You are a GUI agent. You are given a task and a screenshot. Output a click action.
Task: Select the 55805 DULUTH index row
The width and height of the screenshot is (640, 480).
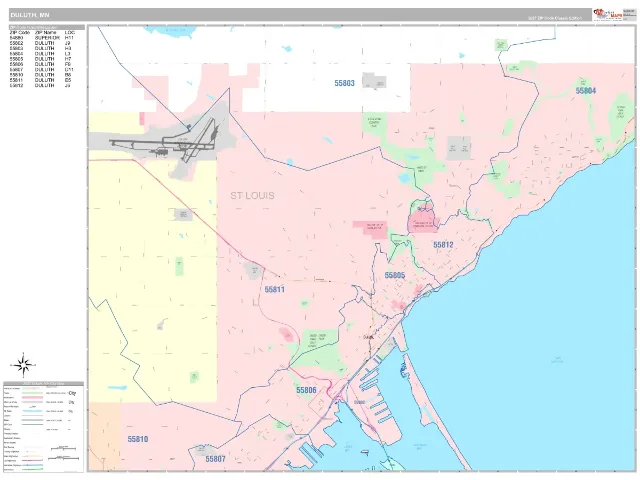[42, 59]
